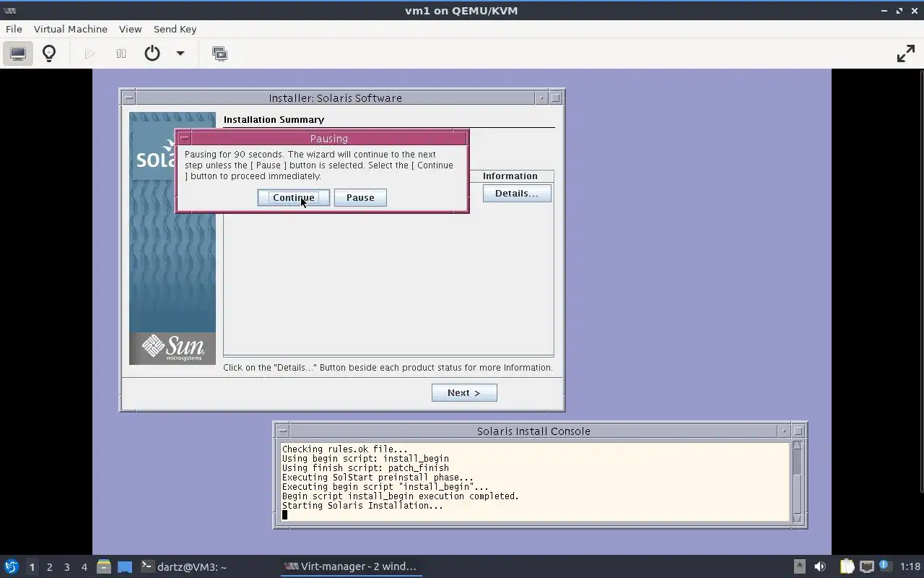Screen dimensions: 924x578
Task: Open the File menu
Action: coord(14,29)
